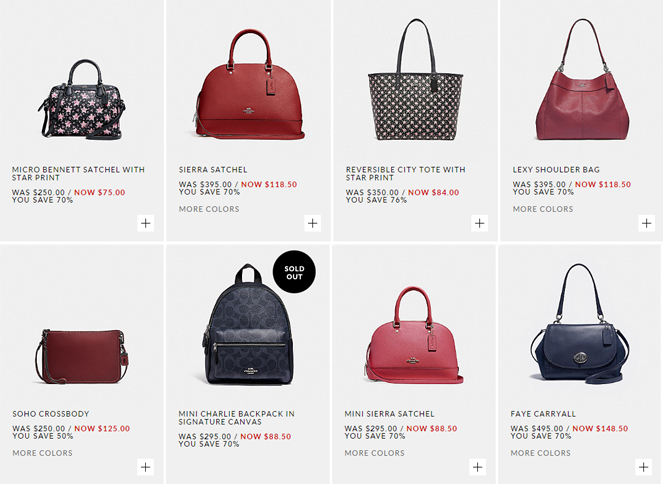The width and height of the screenshot is (663, 484).
Task: Open Mini Charlie Backpack in Signature Canvas link
Action: (236, 418)
